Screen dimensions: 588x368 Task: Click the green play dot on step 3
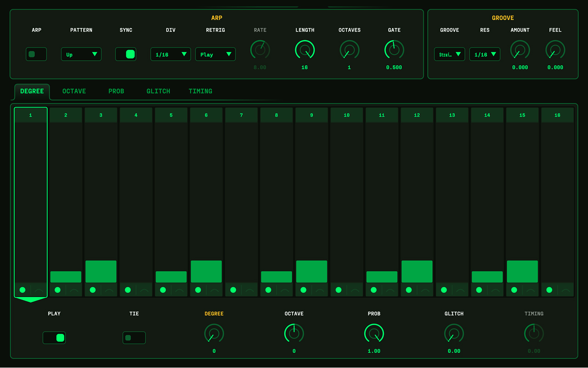tap(93, 290)
